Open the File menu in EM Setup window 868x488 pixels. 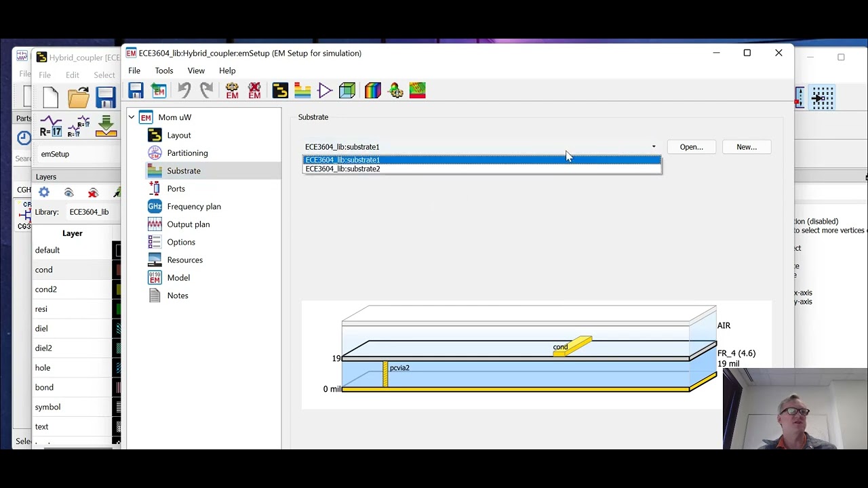(134, 70)
